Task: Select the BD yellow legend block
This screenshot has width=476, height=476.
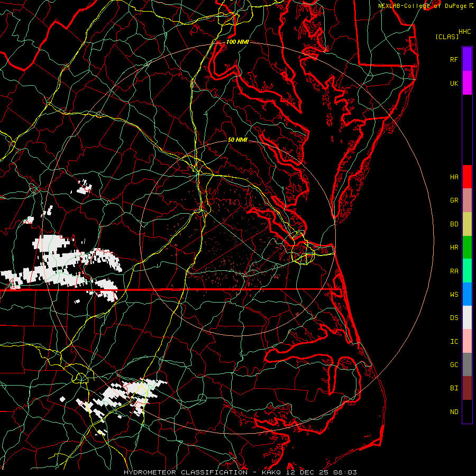Action: click(x=467, y=224)
